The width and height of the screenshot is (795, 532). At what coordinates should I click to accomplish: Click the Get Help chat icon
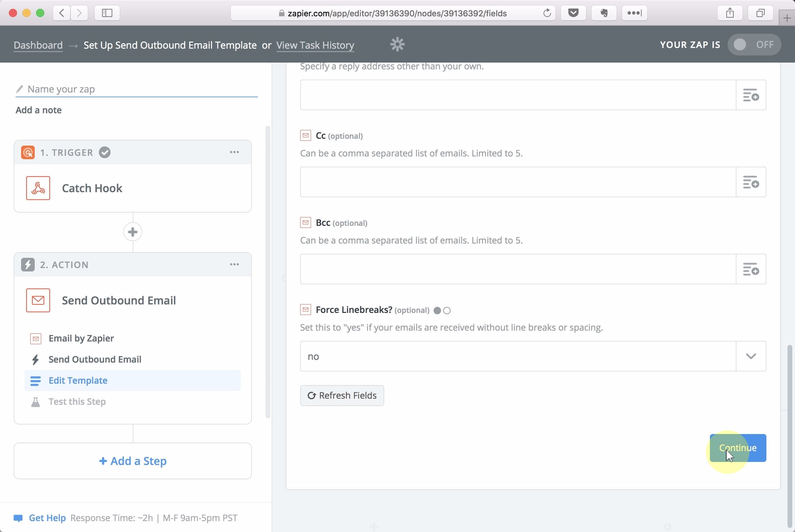tap(18, 518)
